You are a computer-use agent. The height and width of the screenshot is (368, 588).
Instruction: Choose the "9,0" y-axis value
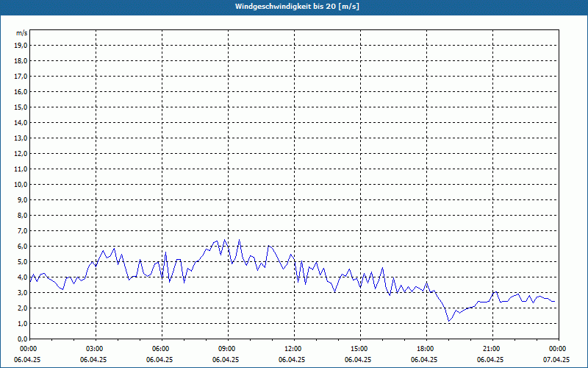pos(22,199)
